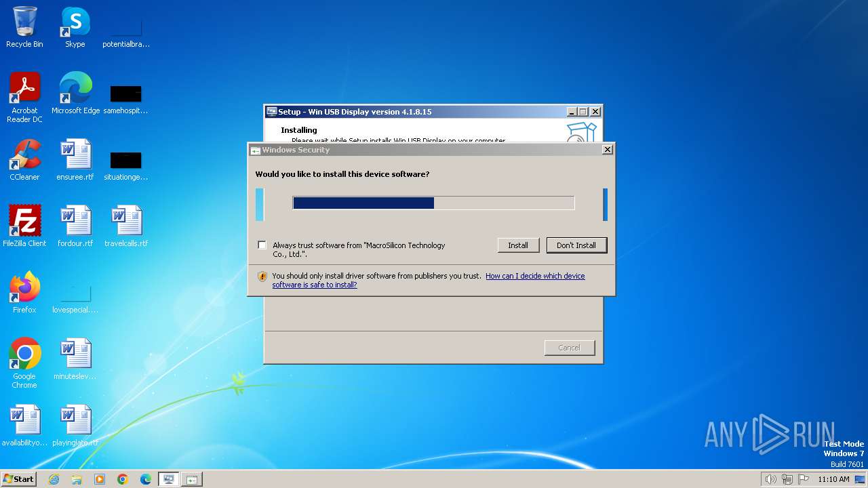Launch Firefox from the desktop
Image resolution: width=868 pixels, height=488 pixels.
(x=24, y=293)
